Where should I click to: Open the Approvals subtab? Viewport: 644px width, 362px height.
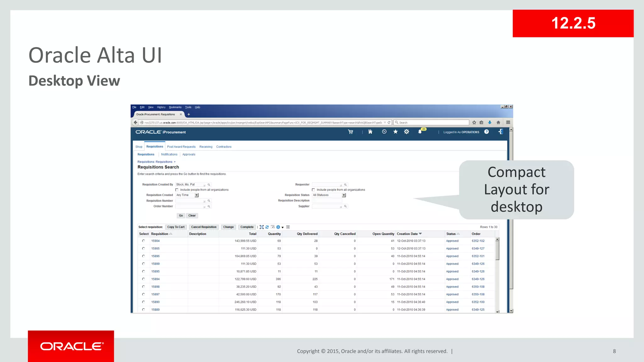pyautogui.click(x=189, y=154)
